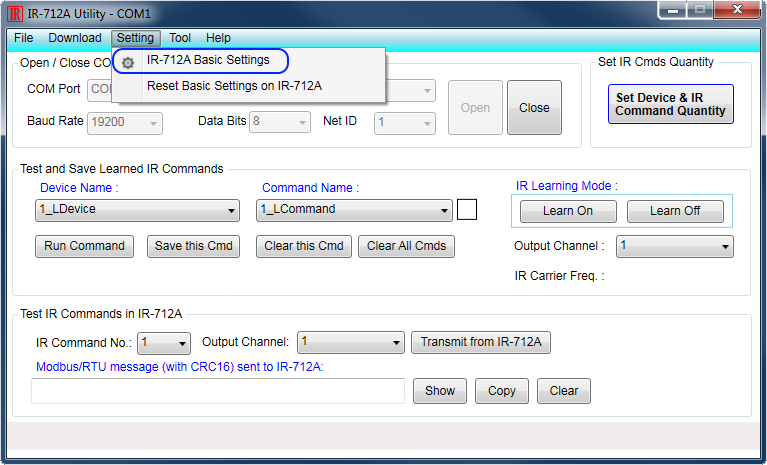
Task: Open the Download menu
Action: (x=75, y=38)
